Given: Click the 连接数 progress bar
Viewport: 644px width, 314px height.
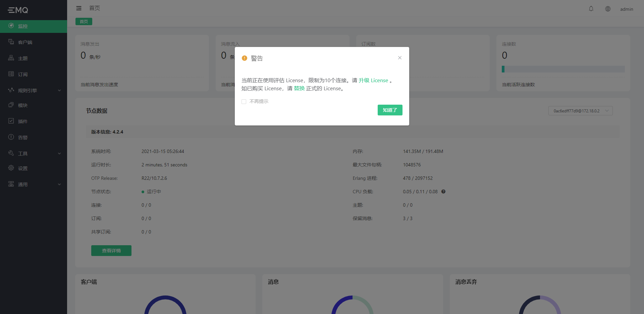Looking at the screenshot, I should click(563, 69).
